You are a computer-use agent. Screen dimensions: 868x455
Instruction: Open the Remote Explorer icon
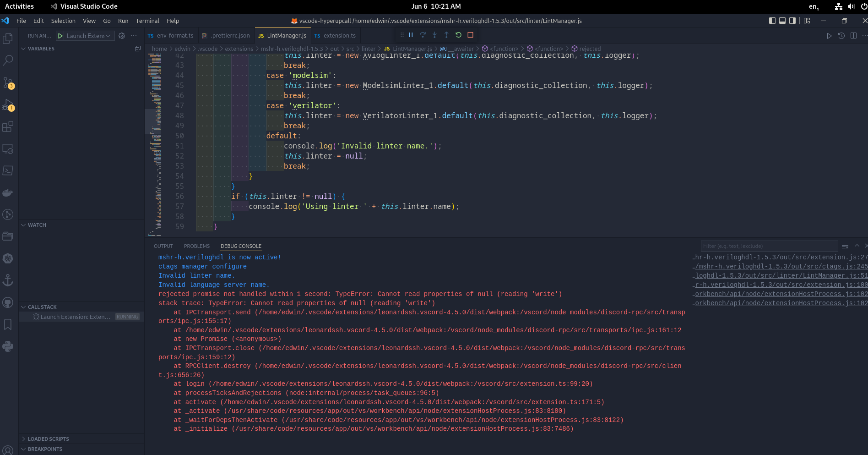coord(8,149)
